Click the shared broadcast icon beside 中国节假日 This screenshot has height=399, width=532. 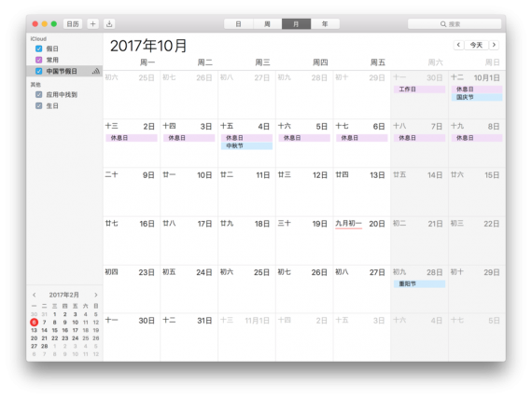tap(96, 71)
